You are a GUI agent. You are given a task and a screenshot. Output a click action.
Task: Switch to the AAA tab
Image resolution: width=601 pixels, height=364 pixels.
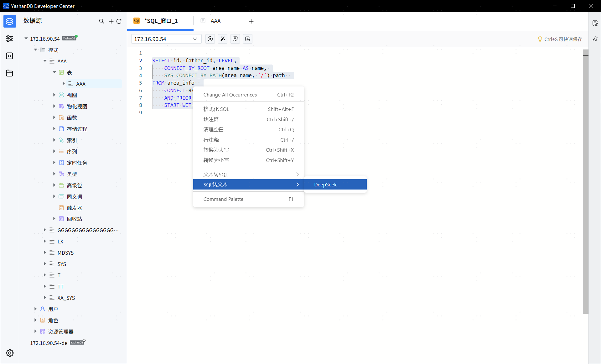point(215,21)
